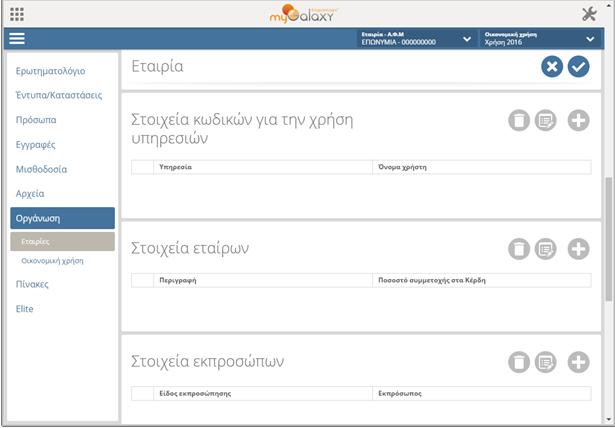Open the Ερωτηματολόγιο menu item
The image size is (615, 428).
50,71
